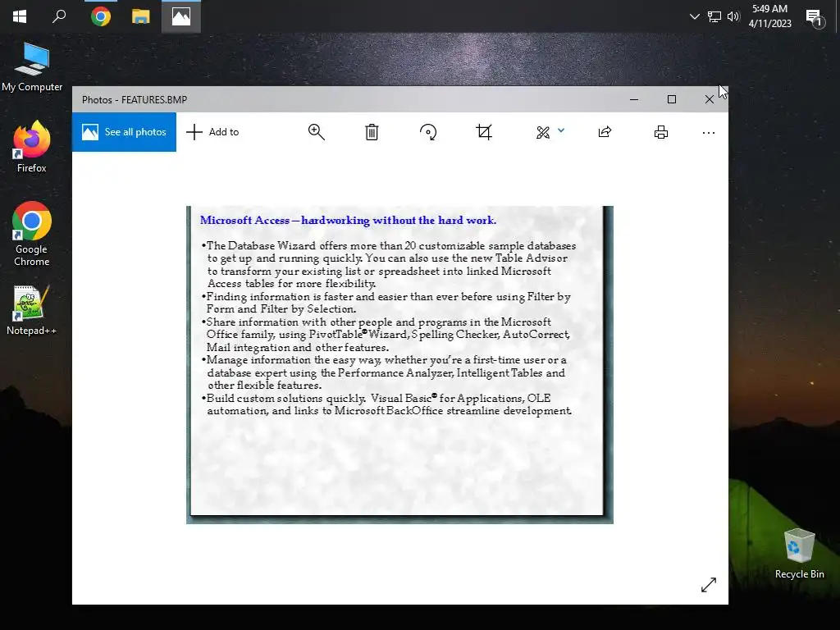
Task: Expand the Edit & Create dropdown chevron
Action: [x=561, y=130]
